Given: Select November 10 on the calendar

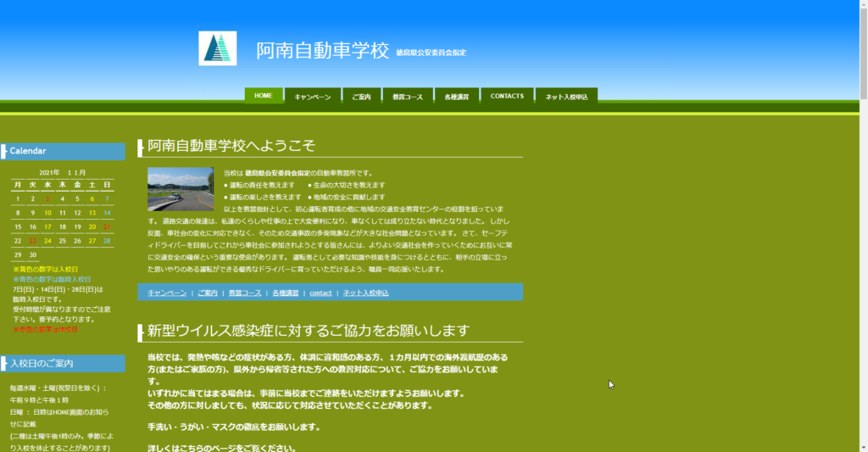Looking at the screenshot, I should click(48, 213).
